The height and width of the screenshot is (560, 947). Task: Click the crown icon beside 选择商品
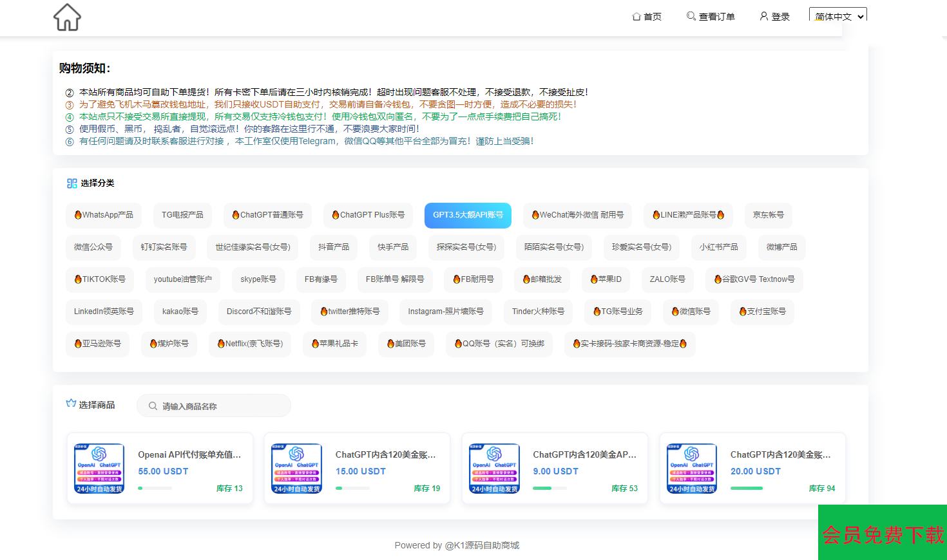pos(71,404)
